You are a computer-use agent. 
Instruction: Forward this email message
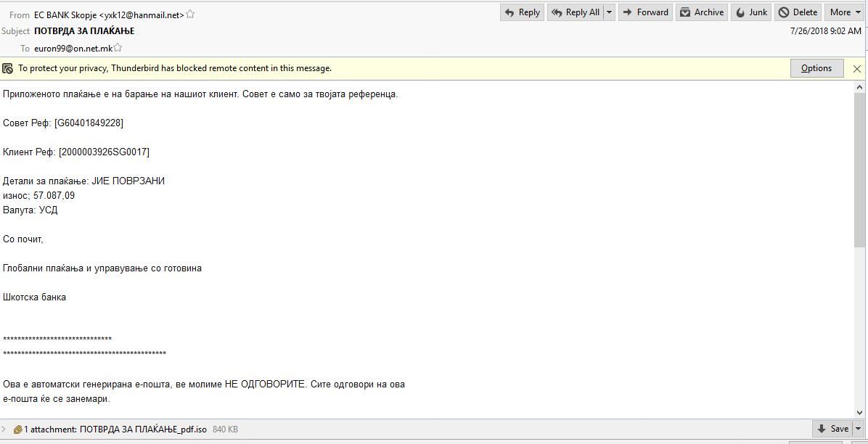coord(645,12)
